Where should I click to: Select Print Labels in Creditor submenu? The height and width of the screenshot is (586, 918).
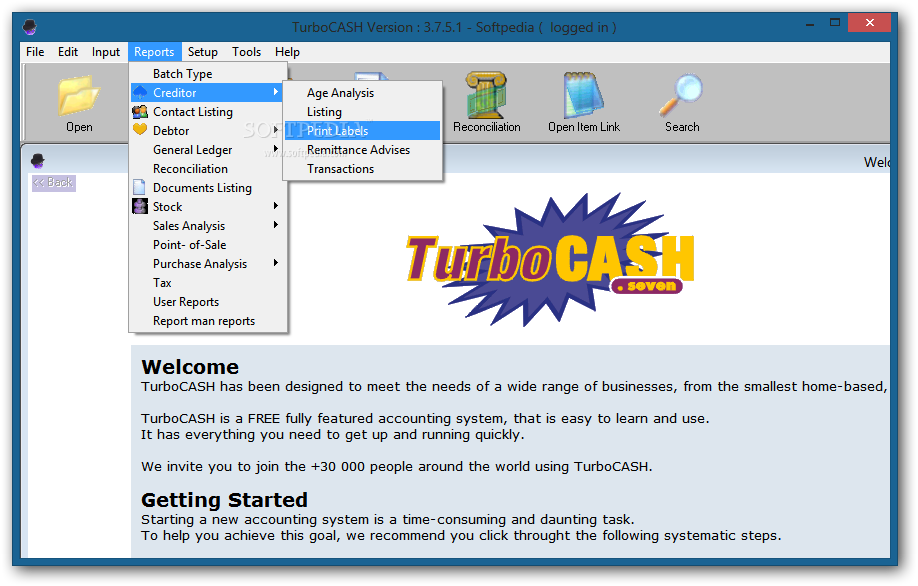point(362,131)
